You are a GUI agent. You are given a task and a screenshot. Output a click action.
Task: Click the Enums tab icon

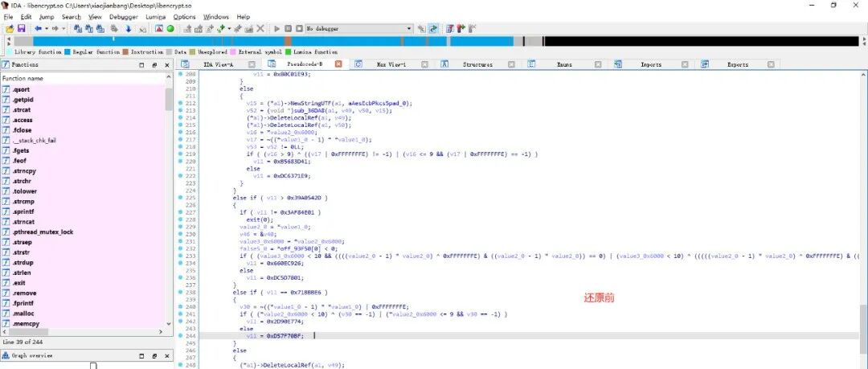(x=531, y=64)
